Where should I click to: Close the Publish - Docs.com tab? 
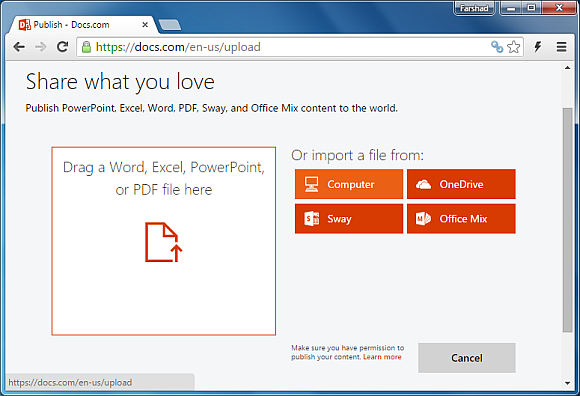click(145, 25)
